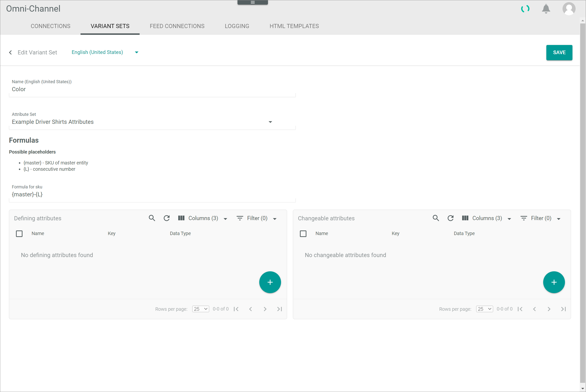
Task: Sort Defining attributes by Name column
Action: tap(38, 234)
